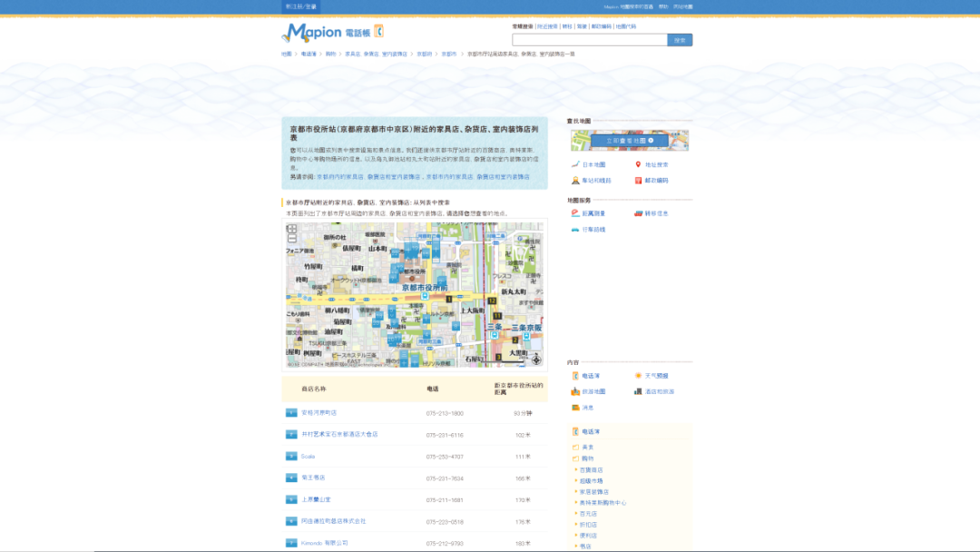Select the transfer (转移) search tab
980x552 pixels.
(567, 26)
